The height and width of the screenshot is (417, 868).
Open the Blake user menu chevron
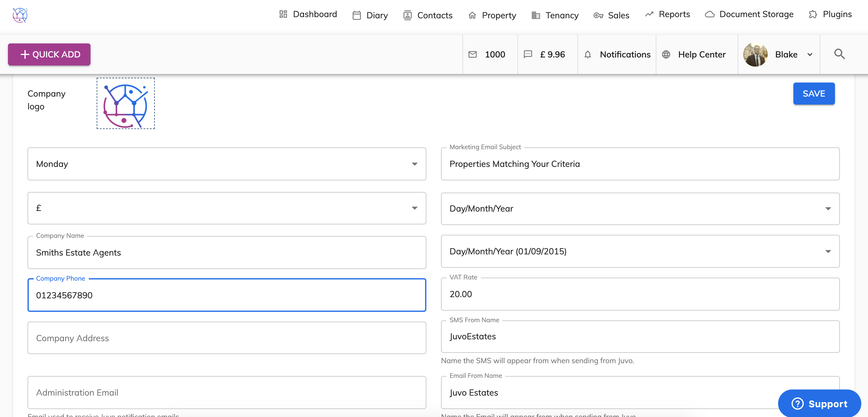(810, 54)
